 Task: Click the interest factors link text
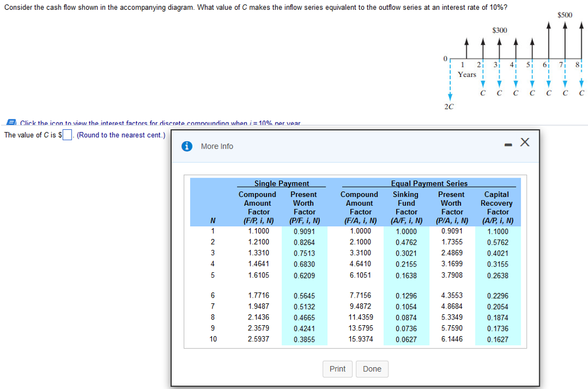(160, 123)
